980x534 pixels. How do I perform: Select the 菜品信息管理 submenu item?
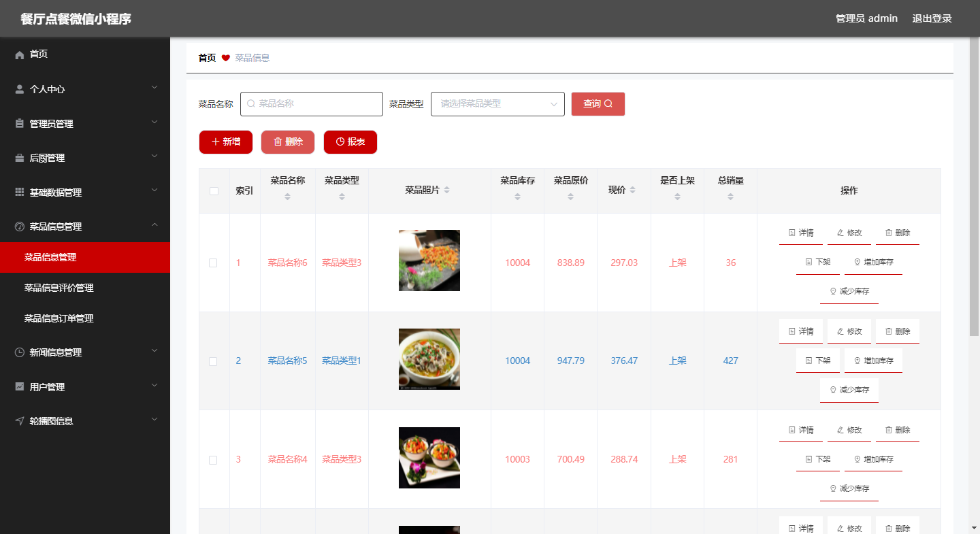(x=85, y=257)
